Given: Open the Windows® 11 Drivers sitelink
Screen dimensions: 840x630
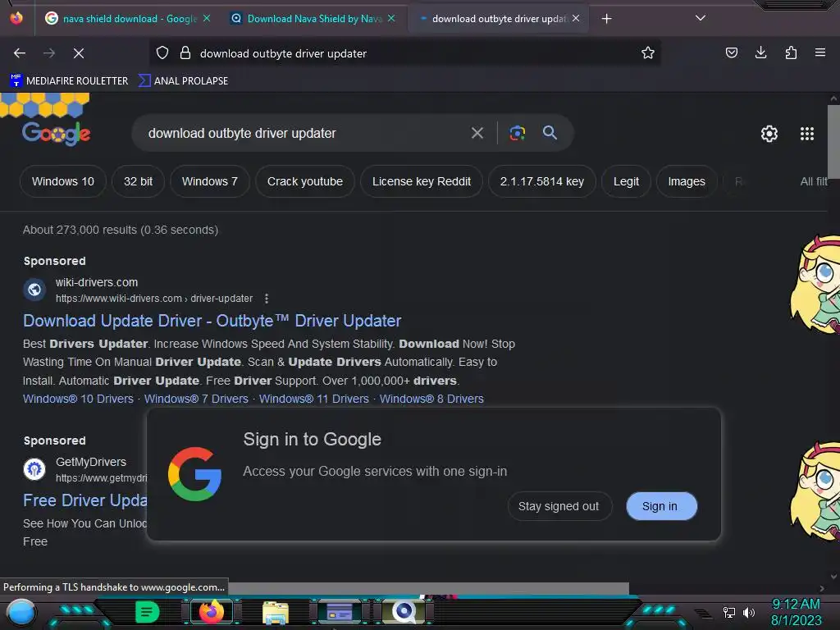Looking at the screenshot, I should 314,399.
